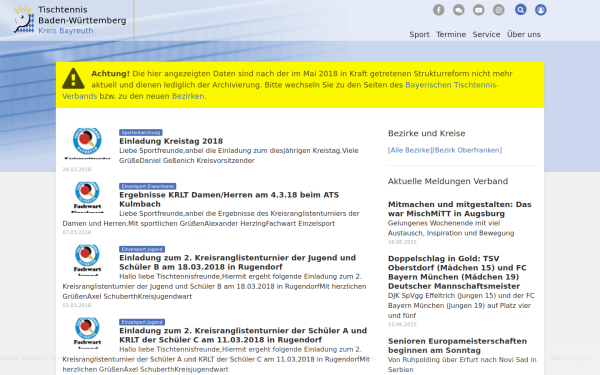
Task: Follow the Bayerischen Tischtennis-Verbands link
Action: pos(452,85)
